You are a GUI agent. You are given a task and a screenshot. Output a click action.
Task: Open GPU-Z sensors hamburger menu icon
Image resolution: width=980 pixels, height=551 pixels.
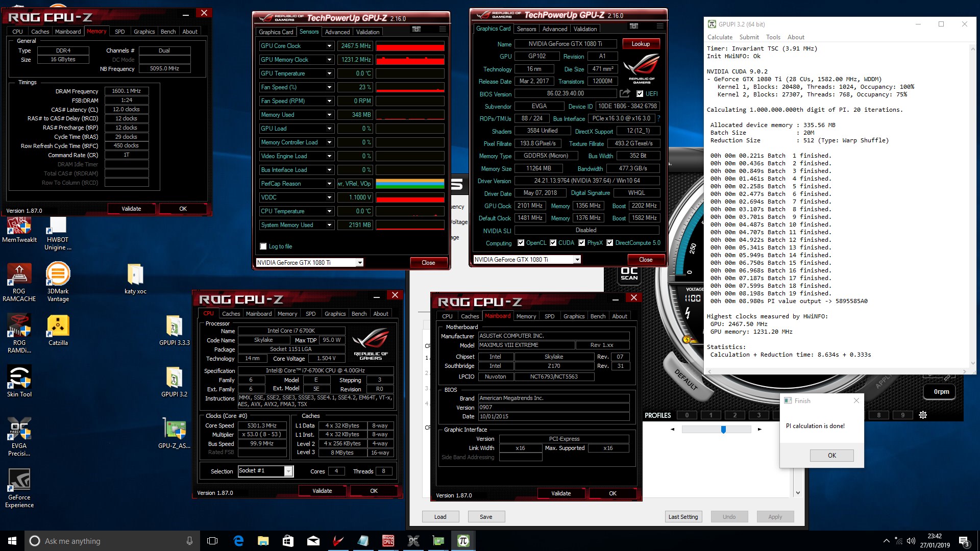click(x=443, y=29)
